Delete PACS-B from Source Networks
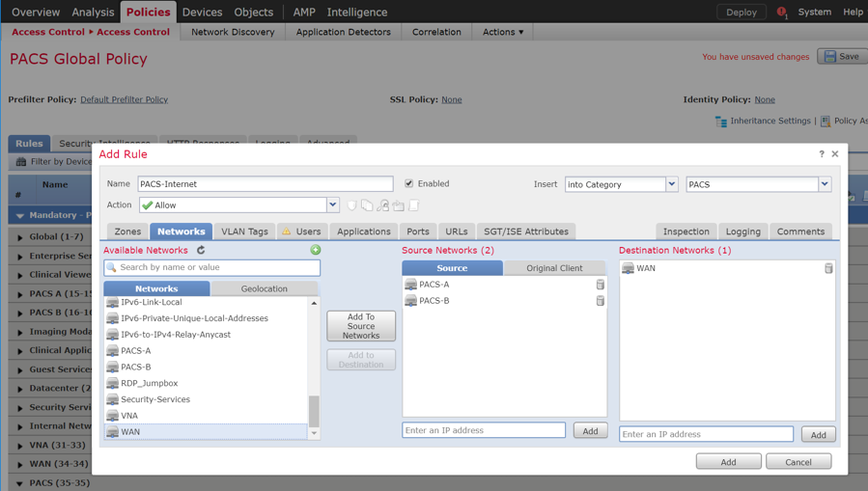 point(601,301)
